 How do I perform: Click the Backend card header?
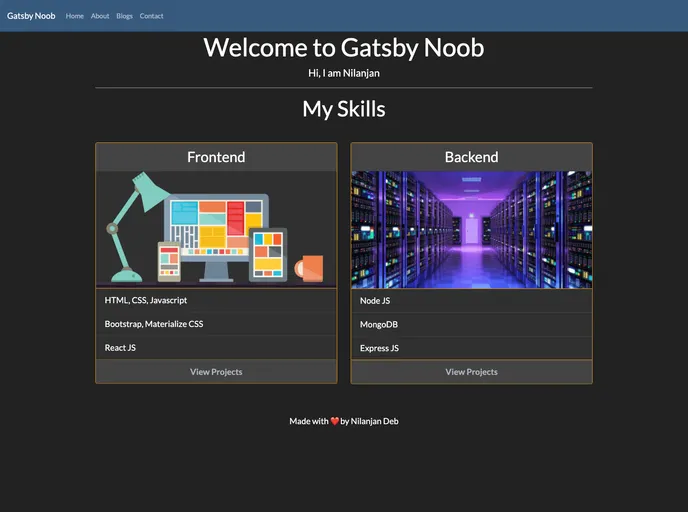471,157
